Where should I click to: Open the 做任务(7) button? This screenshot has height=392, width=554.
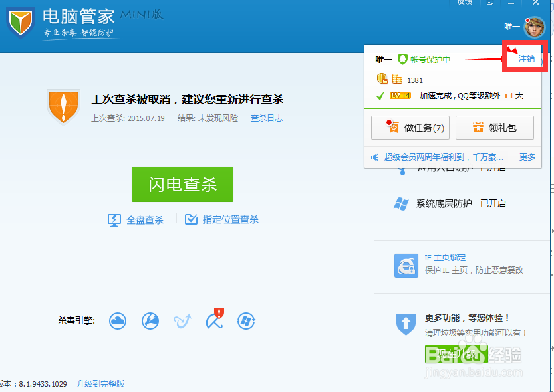tap(410, 128)
